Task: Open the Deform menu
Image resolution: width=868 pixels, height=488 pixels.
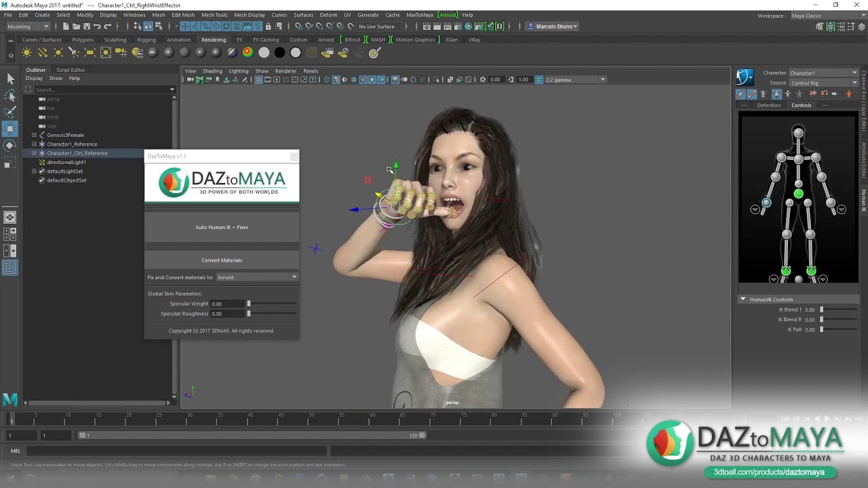Action: 328,15
